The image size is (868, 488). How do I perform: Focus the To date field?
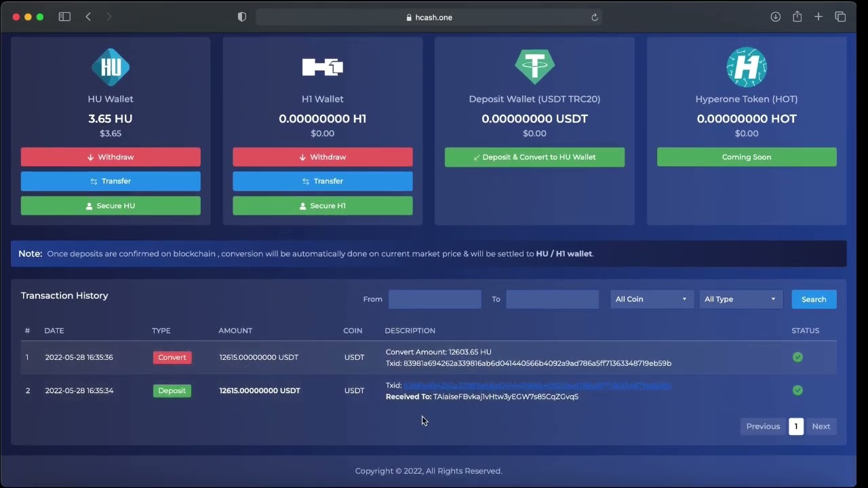[x=552, y=299]
